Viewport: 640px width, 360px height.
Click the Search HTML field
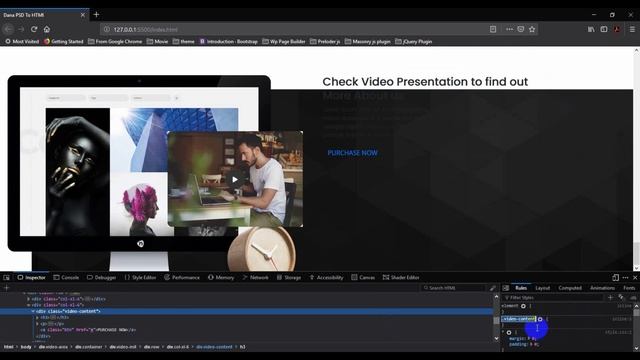click(453, 288)
